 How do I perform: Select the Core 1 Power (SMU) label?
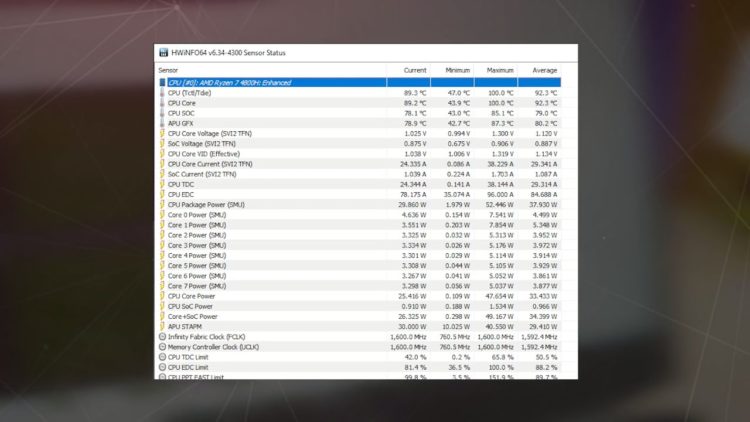tap(197, 225)
